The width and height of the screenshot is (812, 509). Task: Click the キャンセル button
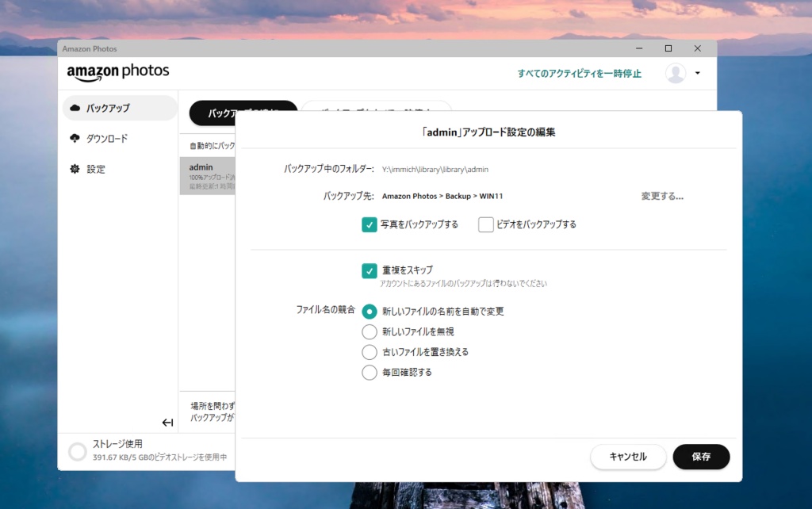(628, 457)
